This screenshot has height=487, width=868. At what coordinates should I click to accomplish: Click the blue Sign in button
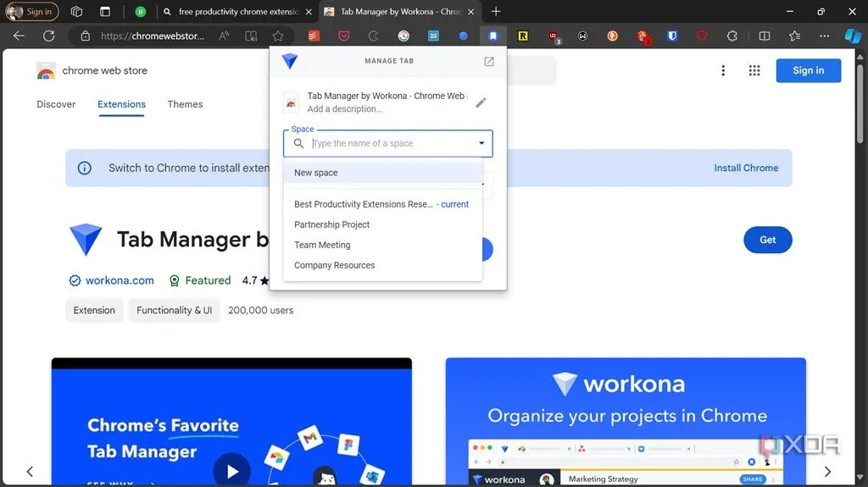[x=808, y=70]
